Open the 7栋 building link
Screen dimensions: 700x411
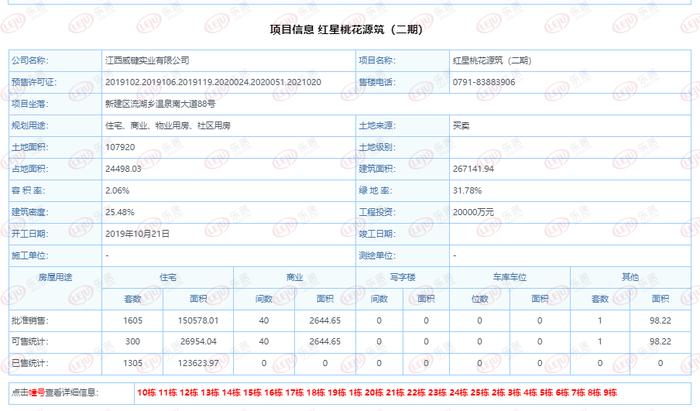point(579,393)
